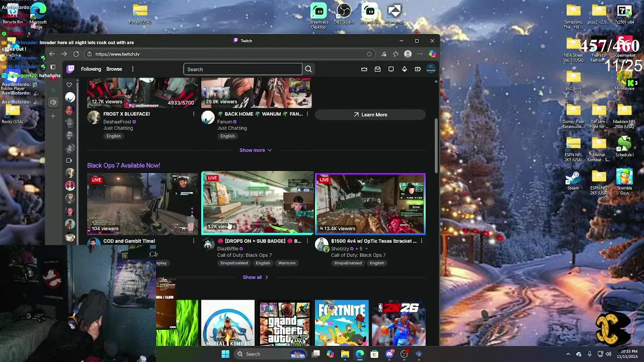
Task: Open options for FROST X BLUEFACE stream
Action: [194, 114]
